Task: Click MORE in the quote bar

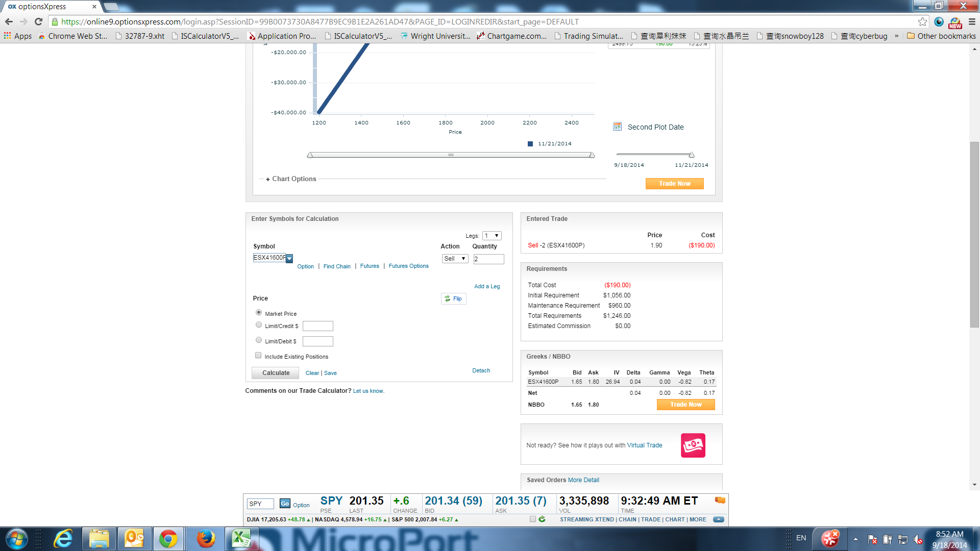Action: tap(698, 519)
